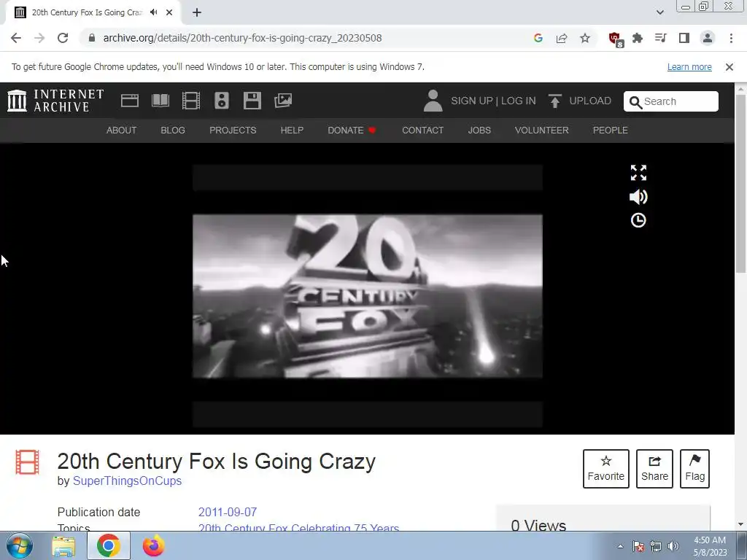Open the JOBS menu item
747x560 pixels.
(479, 130)
